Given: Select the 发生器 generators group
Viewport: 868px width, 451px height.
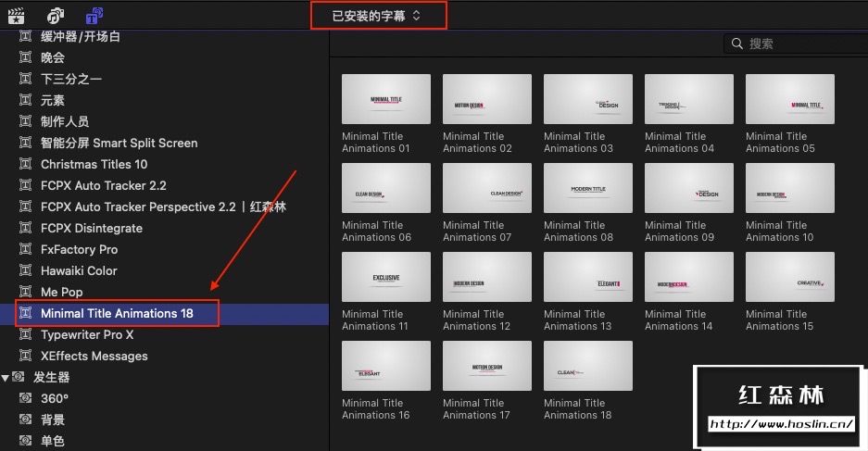Looking at the screenshot, I should pos(52,378).
